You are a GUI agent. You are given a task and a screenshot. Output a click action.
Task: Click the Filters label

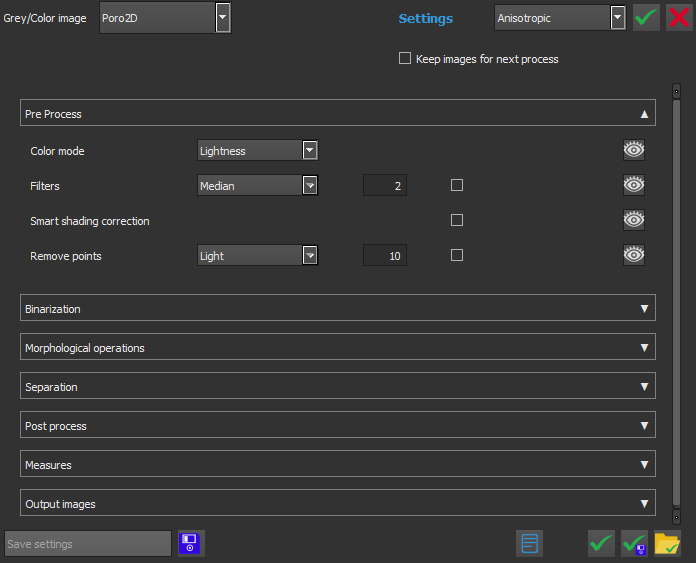point(45,186)
